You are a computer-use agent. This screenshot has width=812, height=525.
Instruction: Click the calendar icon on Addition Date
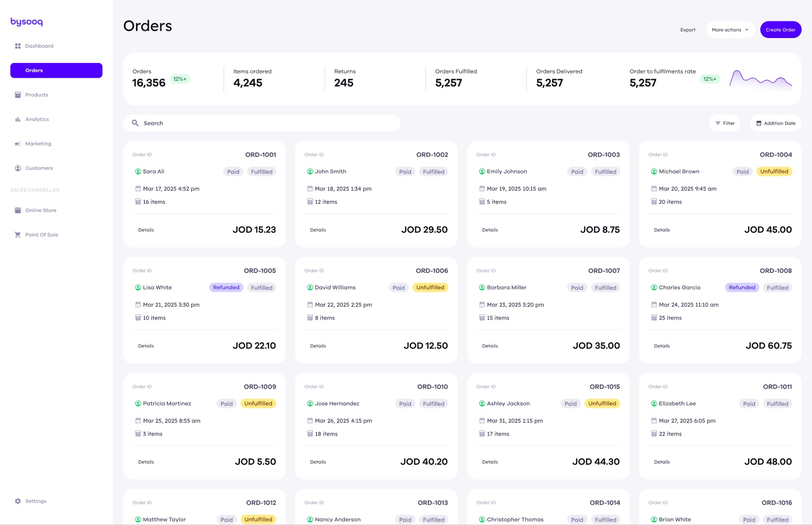point(759,123)
